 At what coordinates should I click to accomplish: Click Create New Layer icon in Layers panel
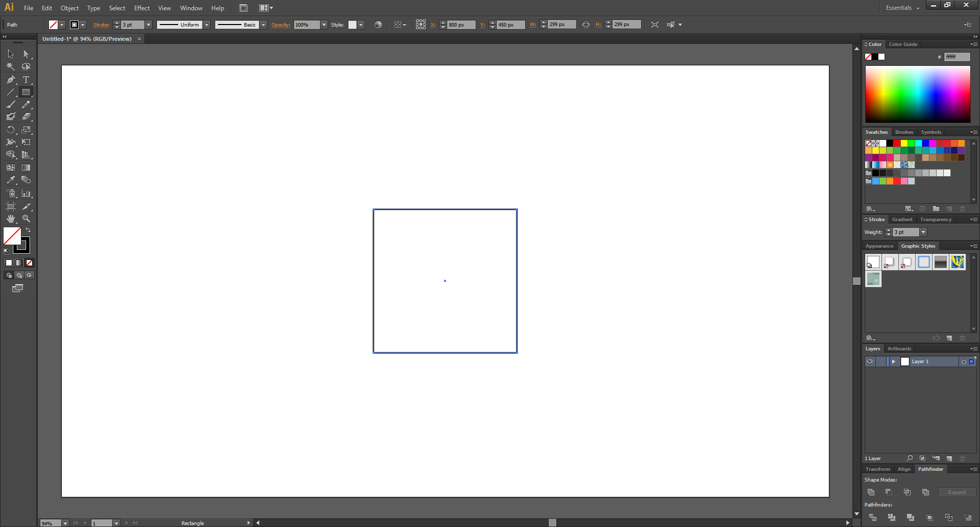pos(949,459)
